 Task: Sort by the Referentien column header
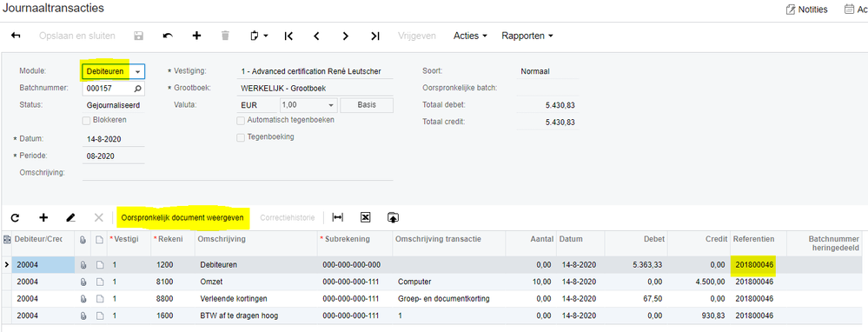[758, 243]
